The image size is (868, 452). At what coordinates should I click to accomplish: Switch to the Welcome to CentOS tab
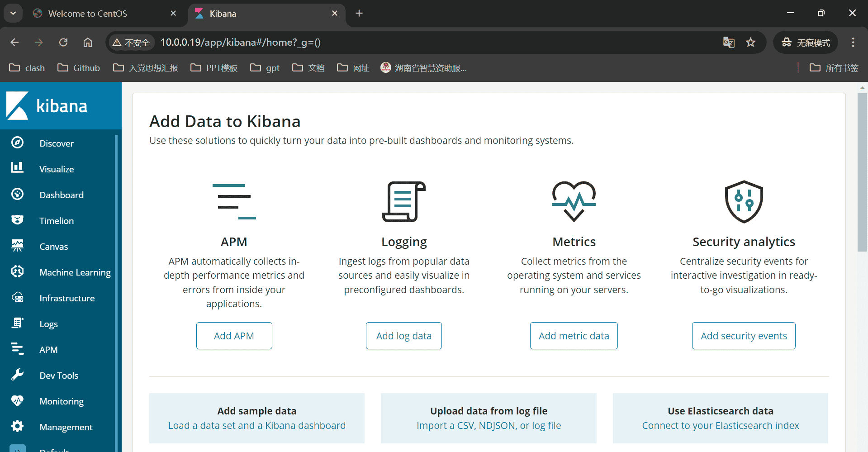point(87,14)
